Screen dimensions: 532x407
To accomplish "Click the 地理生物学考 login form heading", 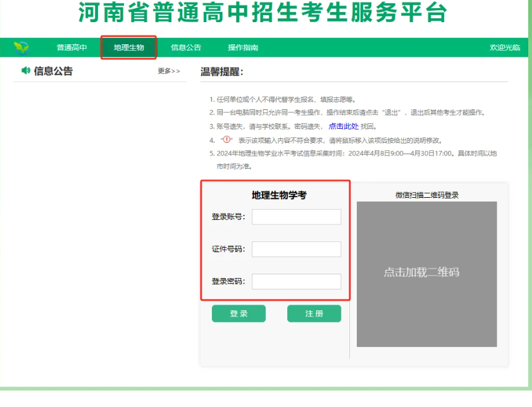I will (279, 195).
